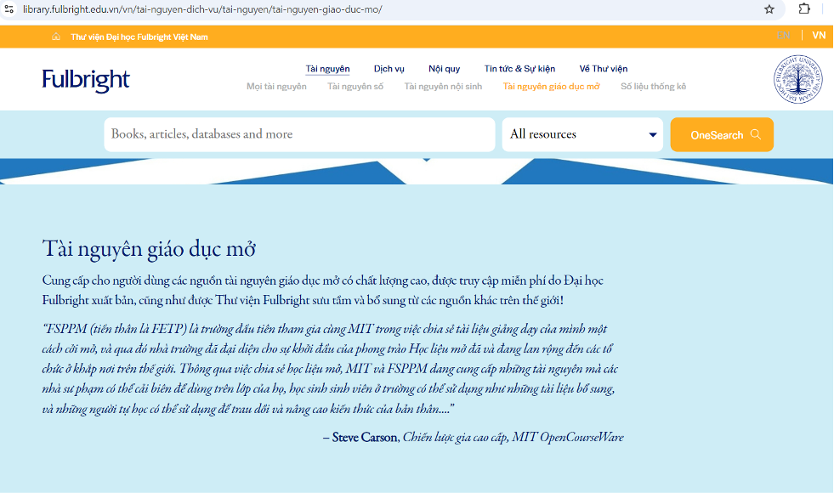Open the Tin tức & Sự kiện menu
The height and width of the screenshot is (504, 834).
[x=519, y=69]
